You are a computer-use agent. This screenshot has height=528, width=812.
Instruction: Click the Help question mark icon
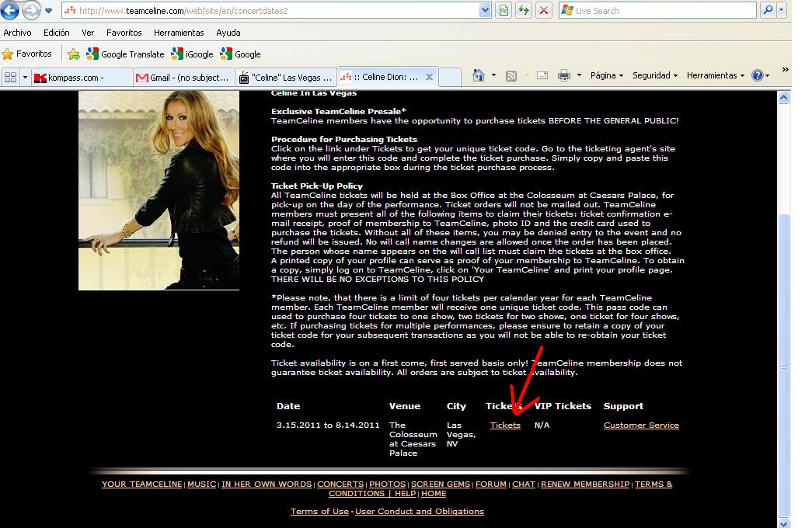click(757, 75)
